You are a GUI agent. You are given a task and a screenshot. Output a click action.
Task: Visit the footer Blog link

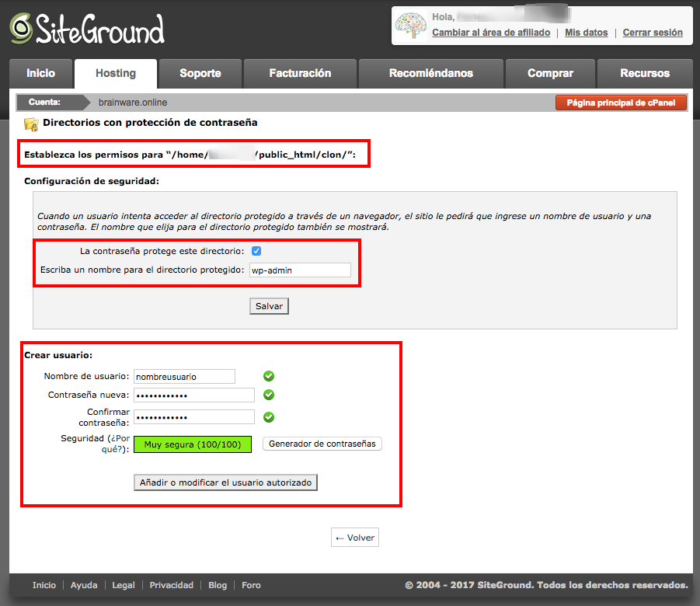[x=218, y=585]
